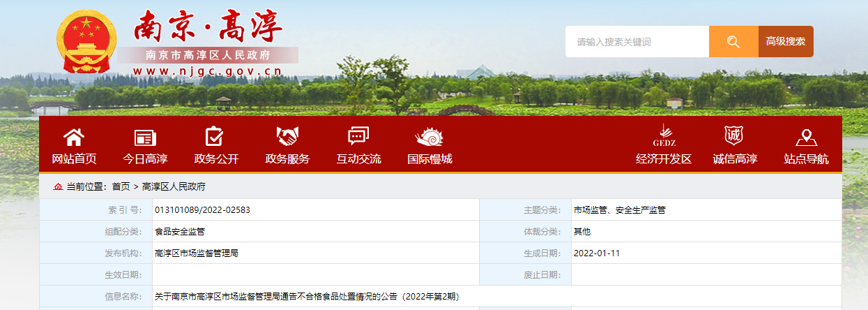Image resolution: width=868 pixels, height=310 pixels.
Task: Click the 诚信高淳 shield icon
Action: (x=734, y=135)
